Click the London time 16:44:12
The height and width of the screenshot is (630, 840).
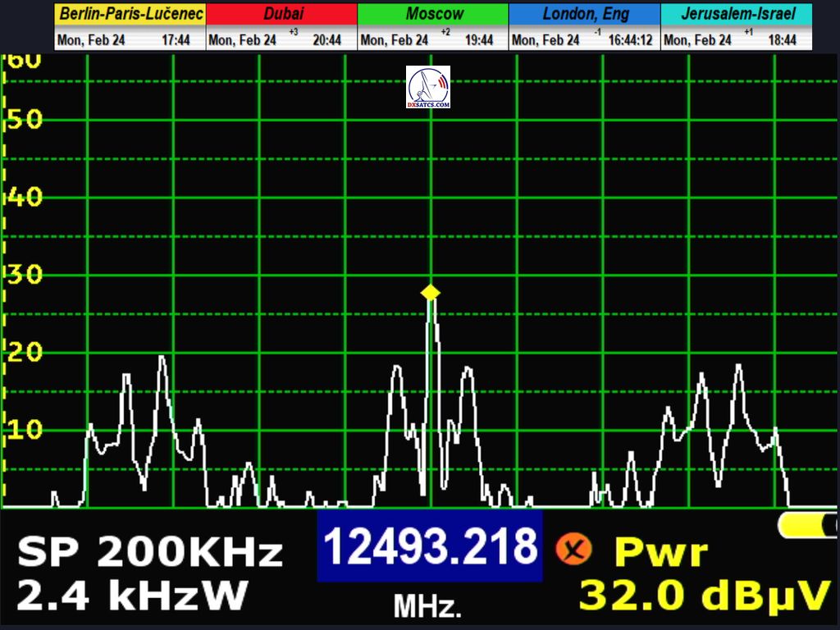tap(630, 40)
